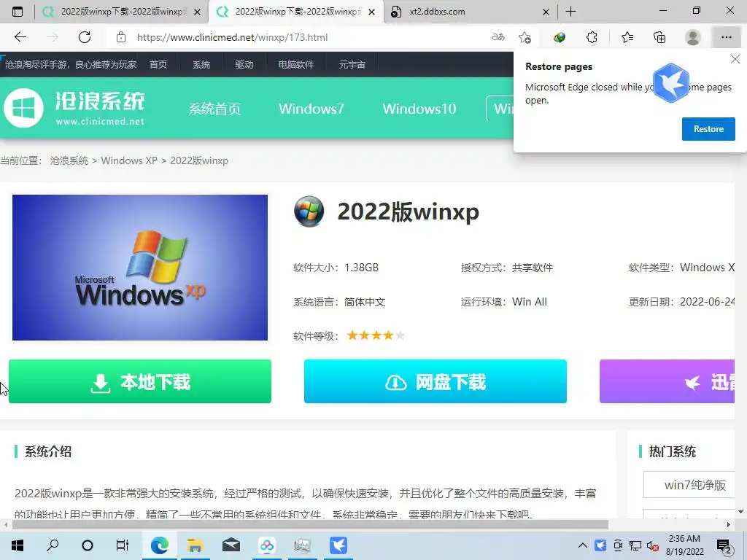The image size is (747, 560).
Task: Open 首页 in top dark menu
Action: [158, 64]
